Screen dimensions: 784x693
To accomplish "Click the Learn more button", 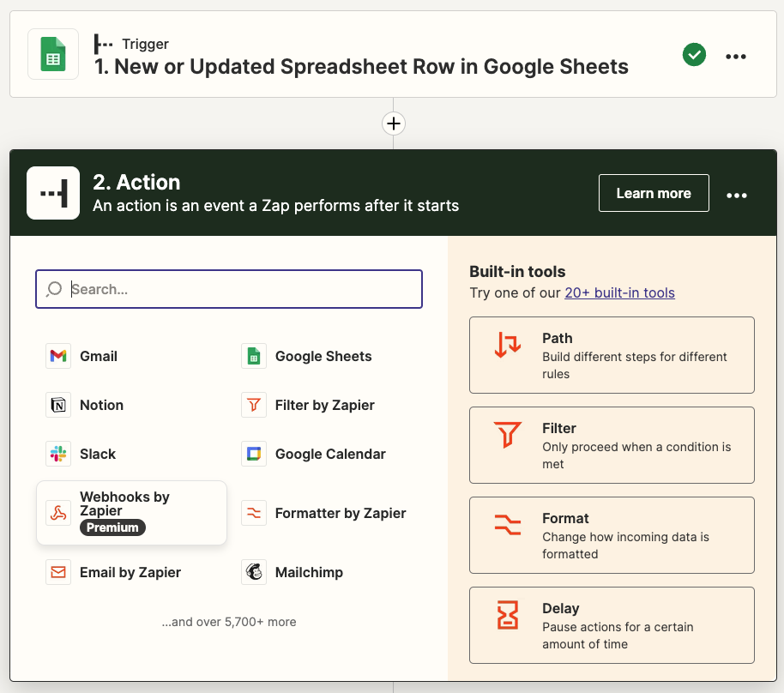I will (x=654, y=193).
